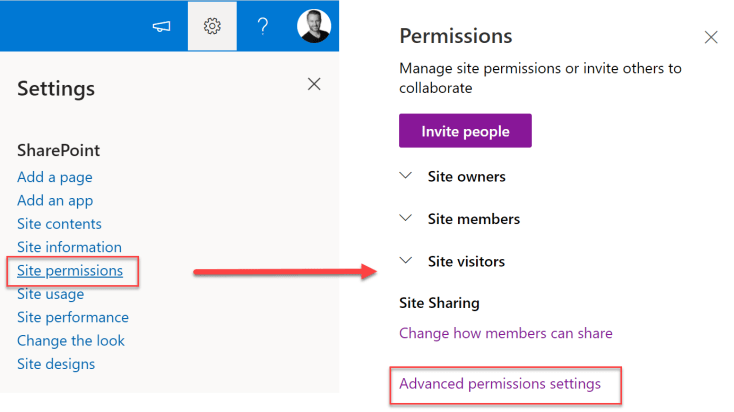Screen dimensions: 734x412
Task: Click Change how members can share
Action: point(505,333)
